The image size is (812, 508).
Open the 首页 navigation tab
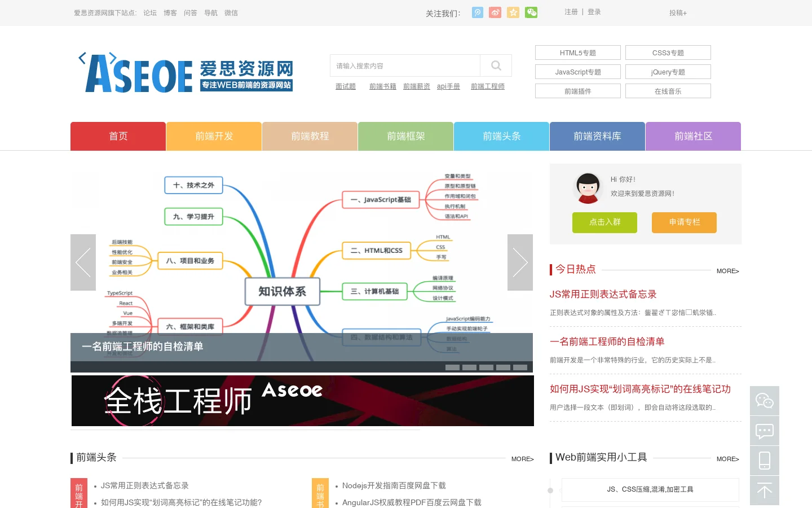[x=118, y=136]
